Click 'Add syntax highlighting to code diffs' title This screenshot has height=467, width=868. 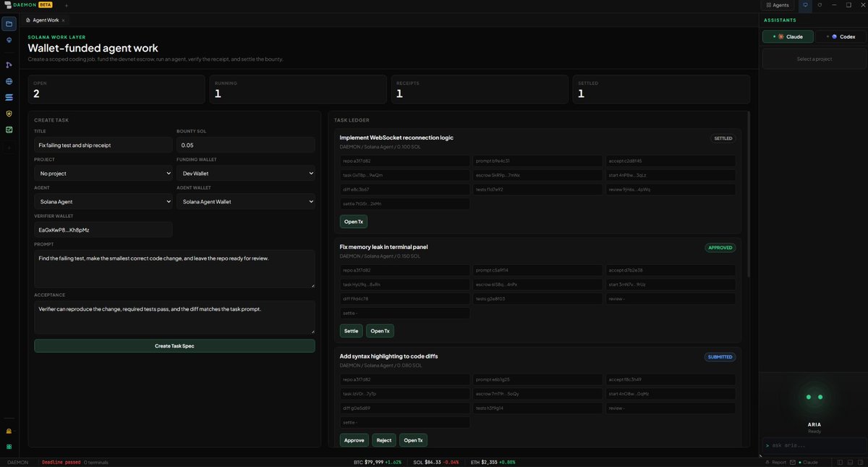[388, 356]
